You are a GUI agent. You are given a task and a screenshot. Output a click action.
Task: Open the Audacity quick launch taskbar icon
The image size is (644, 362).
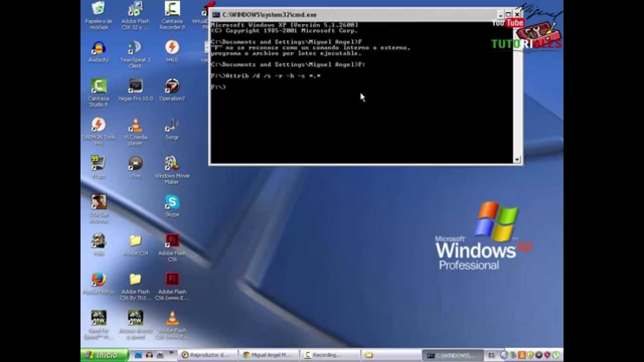[x=149, y=355]
